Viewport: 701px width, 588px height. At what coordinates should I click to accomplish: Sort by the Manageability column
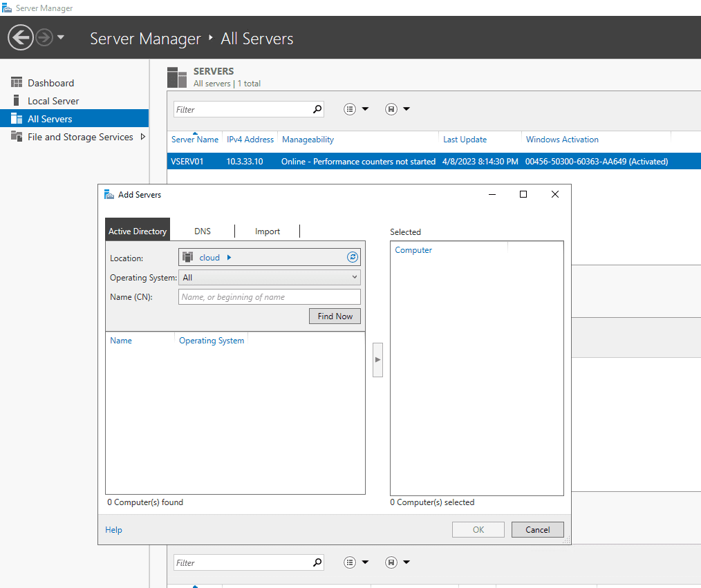[x=308, y=140]
